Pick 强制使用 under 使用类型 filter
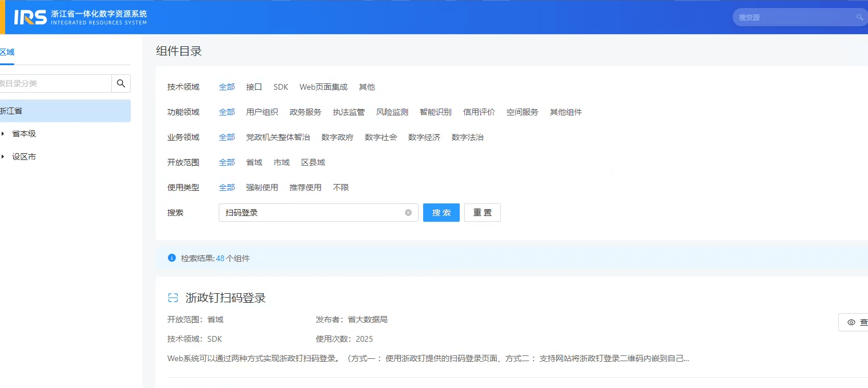Viewport: 868px width, 388px height. pos(262,187)
